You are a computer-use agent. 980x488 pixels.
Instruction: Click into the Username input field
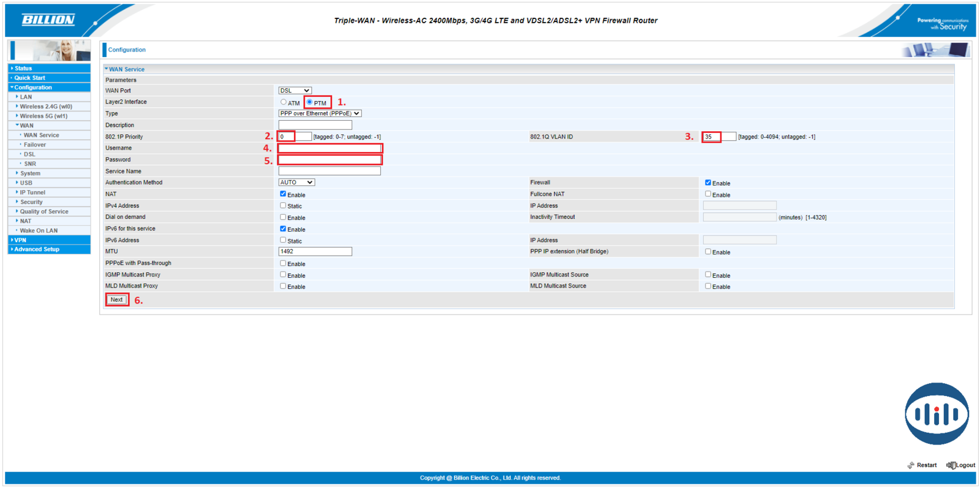click(x=330, y=148)
